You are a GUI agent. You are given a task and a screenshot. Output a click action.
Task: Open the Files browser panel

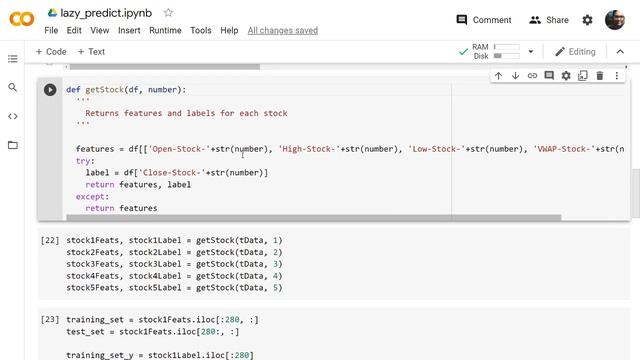tap(13, 145)
